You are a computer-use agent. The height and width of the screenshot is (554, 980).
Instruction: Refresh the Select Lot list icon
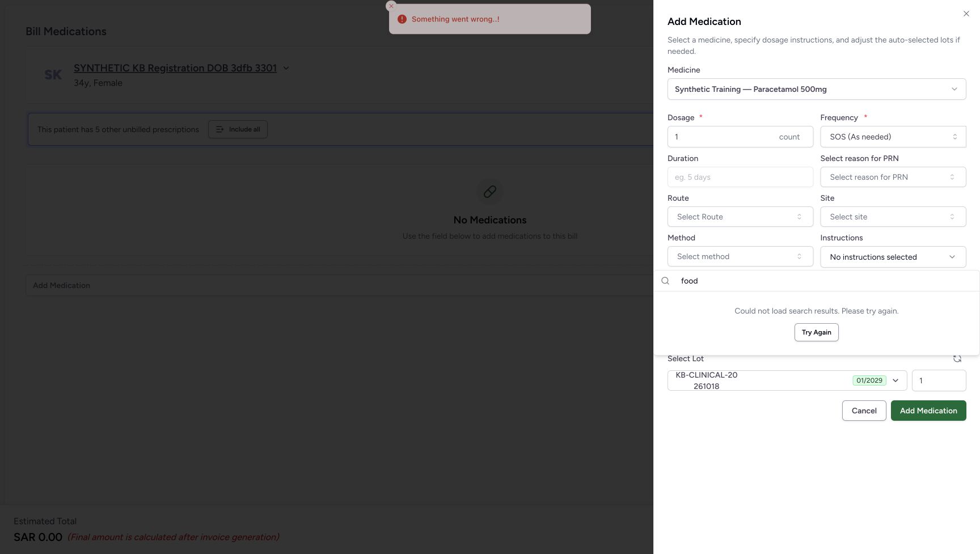point(957,358)
